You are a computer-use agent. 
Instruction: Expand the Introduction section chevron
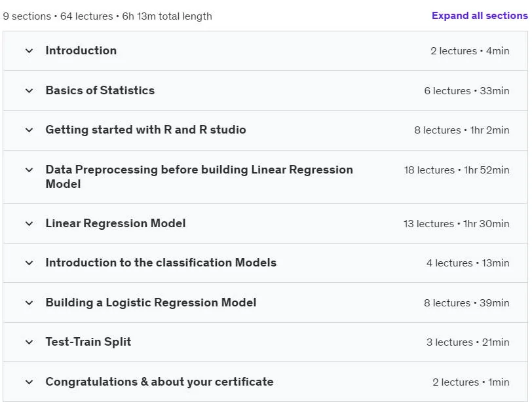pyautogui.click(x=29, y=51)
